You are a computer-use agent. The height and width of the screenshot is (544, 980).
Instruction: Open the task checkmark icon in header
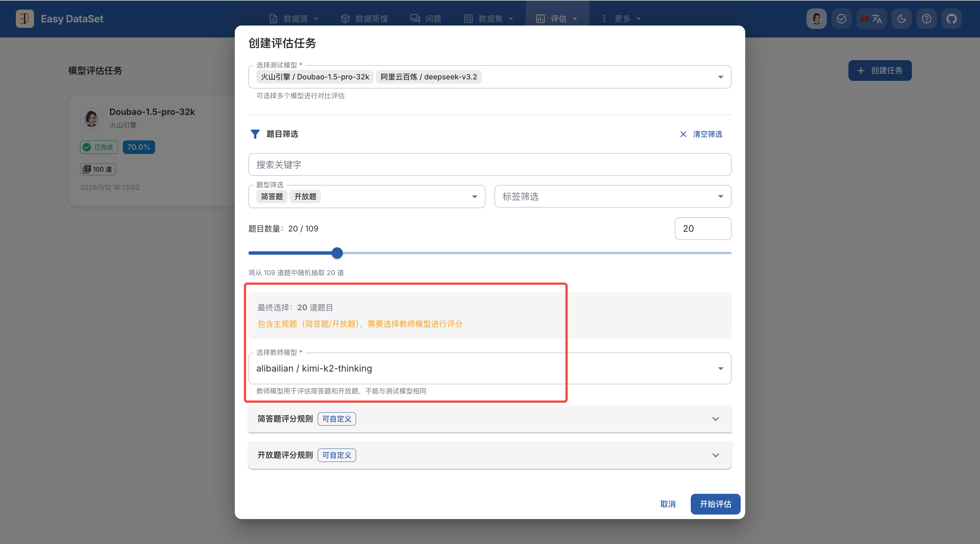841,19
